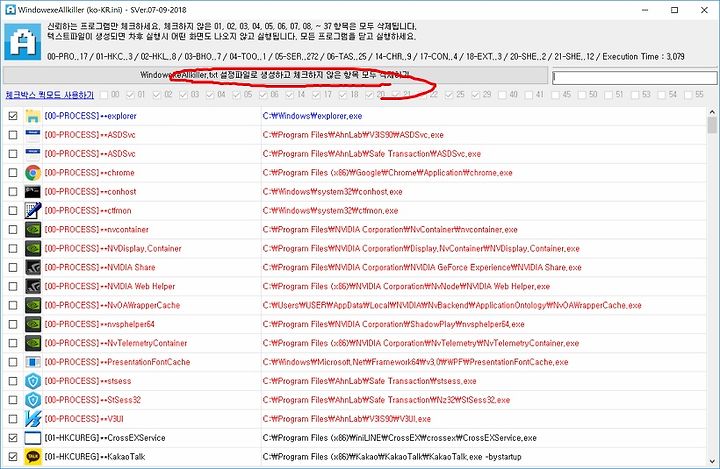Toggle the 01 category quick checkbox
Viewport: 720px width, 469px height.
click(x=130, y=95)
